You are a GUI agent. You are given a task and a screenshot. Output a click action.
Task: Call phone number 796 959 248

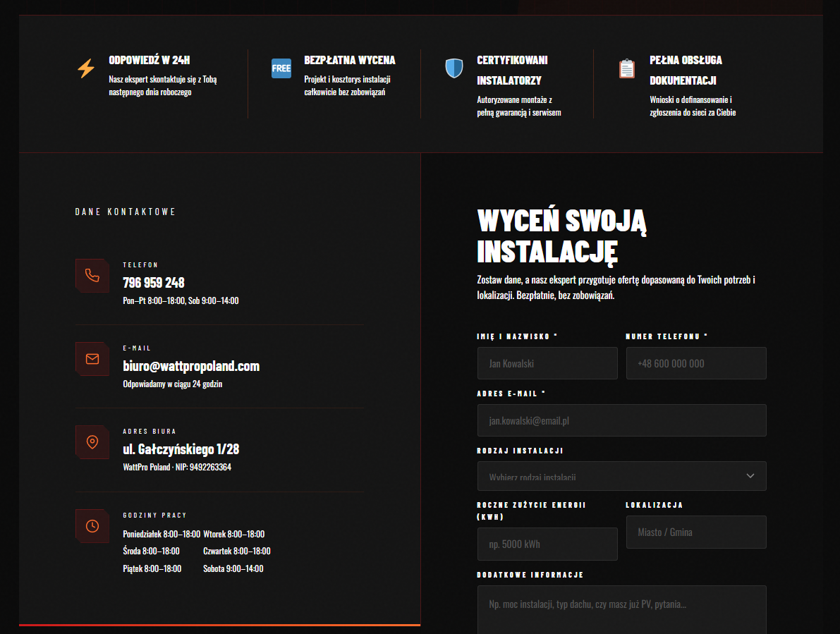coord(154,282)
